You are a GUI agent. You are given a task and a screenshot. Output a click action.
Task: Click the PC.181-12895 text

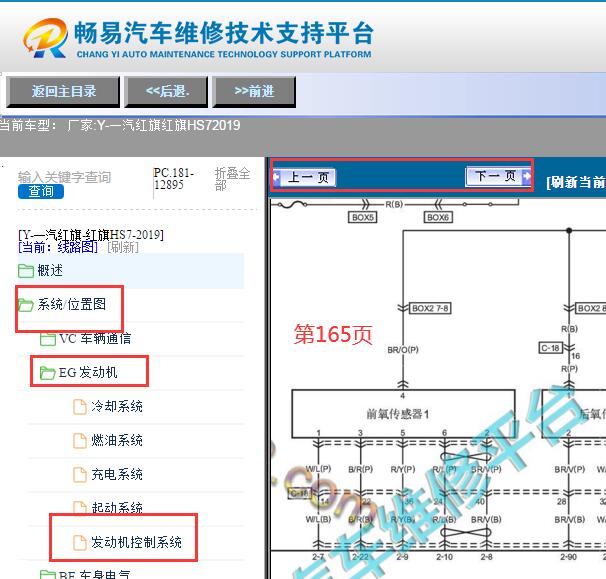click(174, 179)
